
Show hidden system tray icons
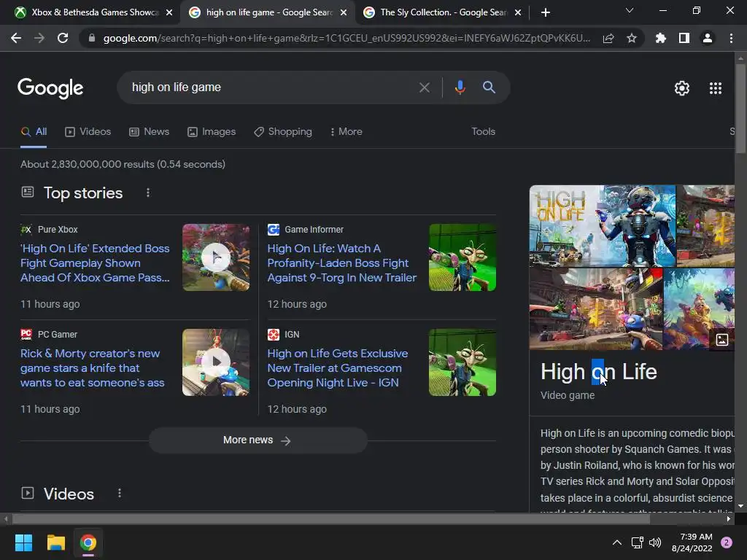point(617,542)
